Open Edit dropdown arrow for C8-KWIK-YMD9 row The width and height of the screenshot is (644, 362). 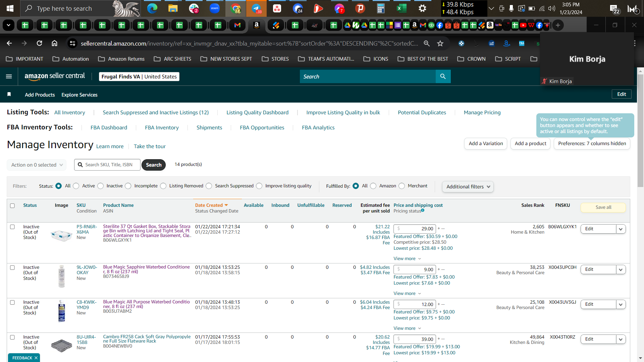(621, 304)
